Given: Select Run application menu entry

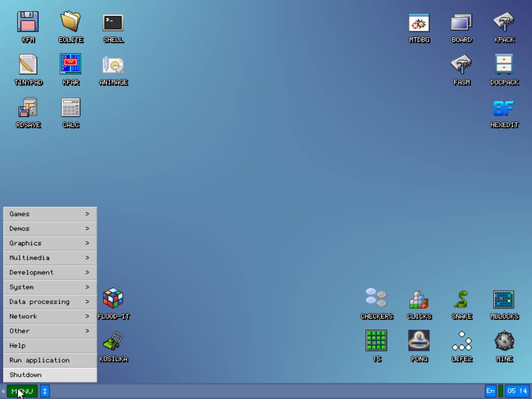Looking at the screenshot, I should point(50,360).
